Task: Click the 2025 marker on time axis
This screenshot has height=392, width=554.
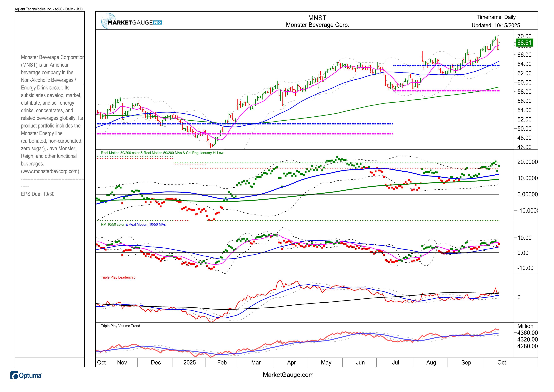Action: [189, 363]
